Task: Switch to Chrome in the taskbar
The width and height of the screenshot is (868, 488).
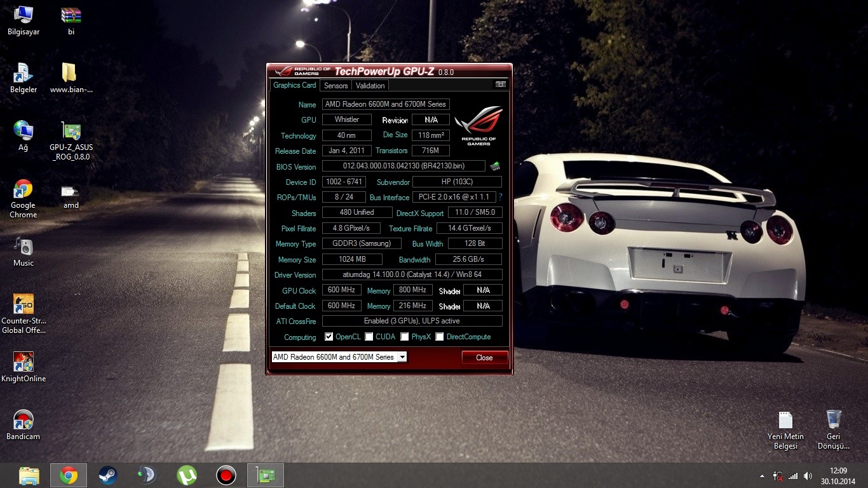Action: pyautogui.click(x=69, y=475)
